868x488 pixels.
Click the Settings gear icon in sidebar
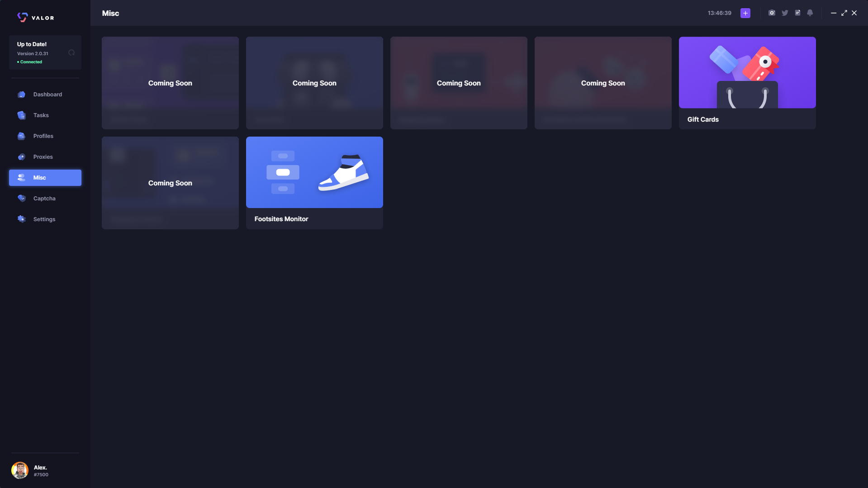(x=21, y=219)
